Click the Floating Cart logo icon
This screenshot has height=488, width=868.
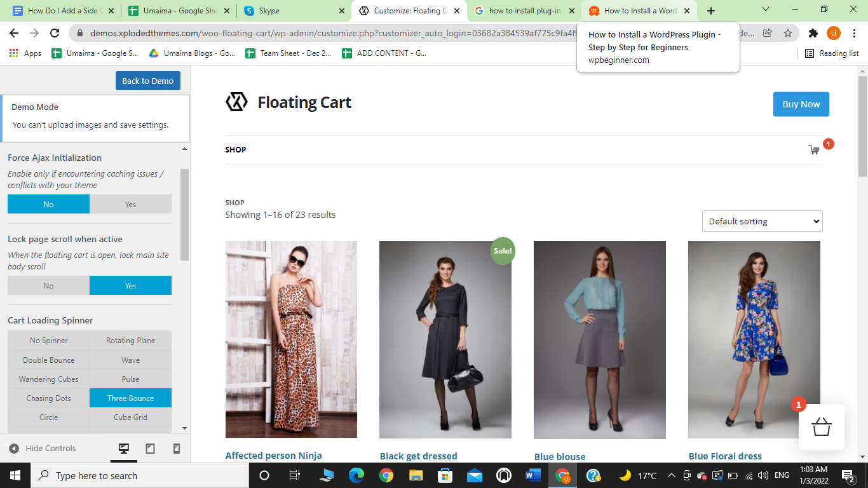[237, 102]
